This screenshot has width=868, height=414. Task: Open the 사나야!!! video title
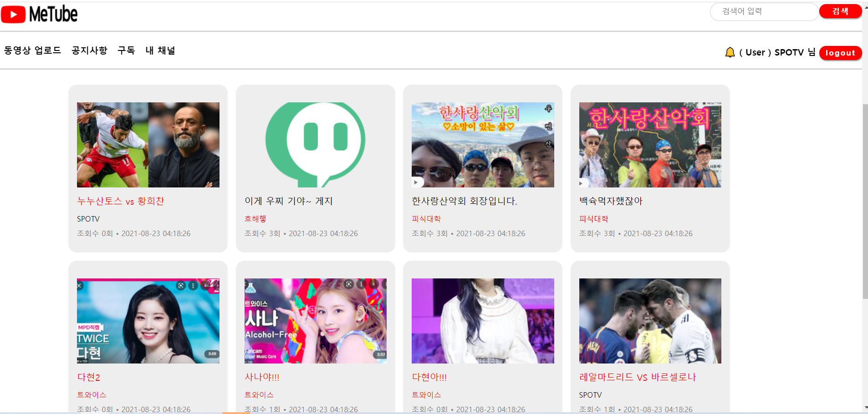[262, 377]
